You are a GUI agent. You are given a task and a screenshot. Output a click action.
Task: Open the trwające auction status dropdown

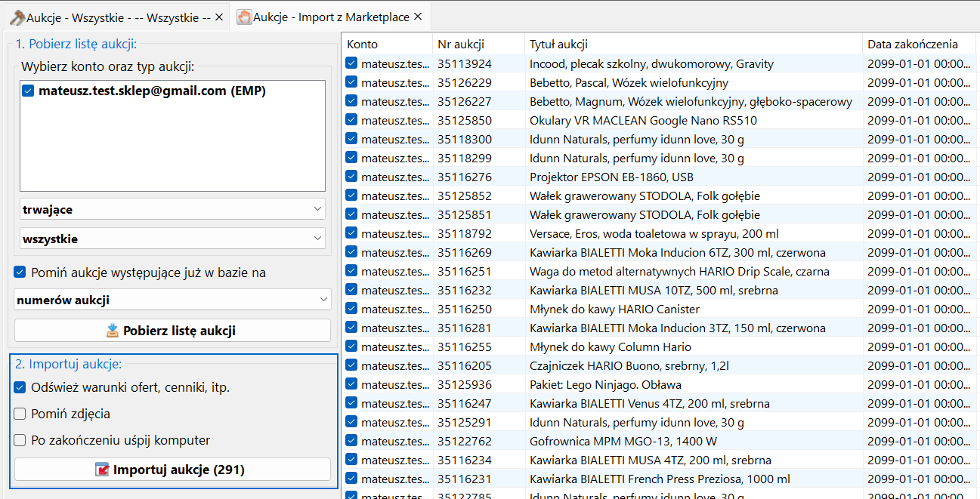pyautogui.click(x=172, y=209)
